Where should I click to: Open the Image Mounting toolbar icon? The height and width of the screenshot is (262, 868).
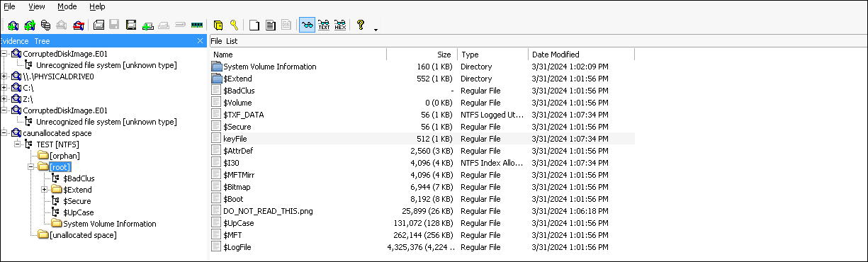(45, 25)
